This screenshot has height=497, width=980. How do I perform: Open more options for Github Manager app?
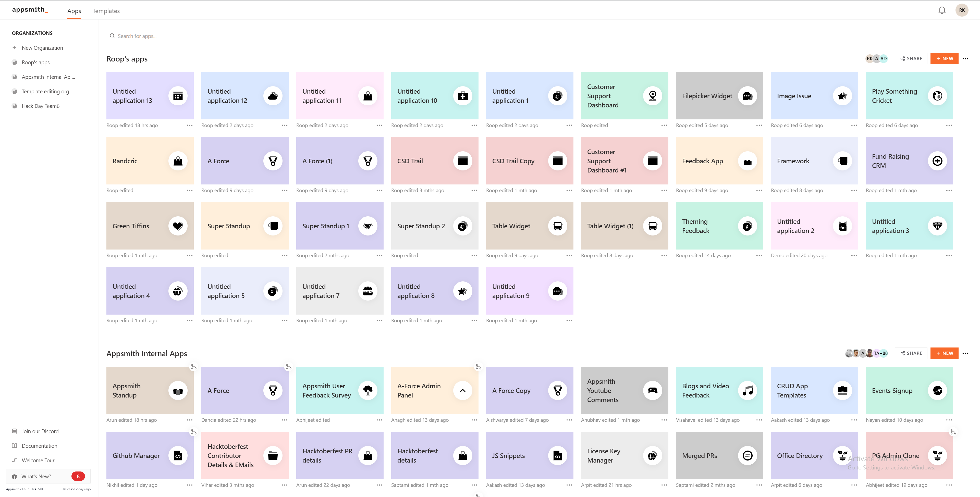[189, 485]
